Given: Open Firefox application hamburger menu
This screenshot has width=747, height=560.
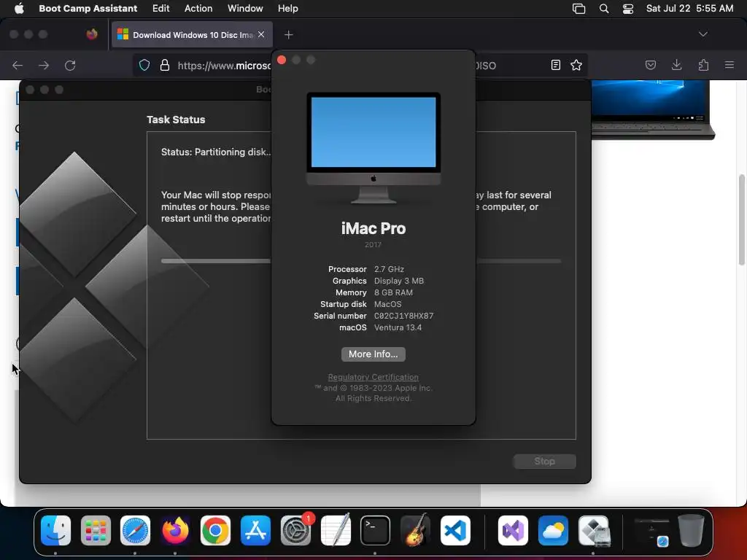Looking at the screenshot, I should click(729, 65).
